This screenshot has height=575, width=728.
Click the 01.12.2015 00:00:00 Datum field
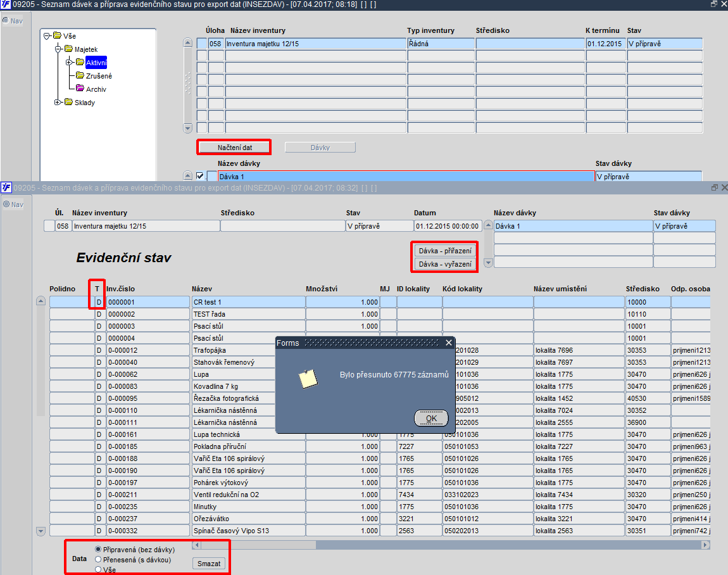(x=448, y=226)
